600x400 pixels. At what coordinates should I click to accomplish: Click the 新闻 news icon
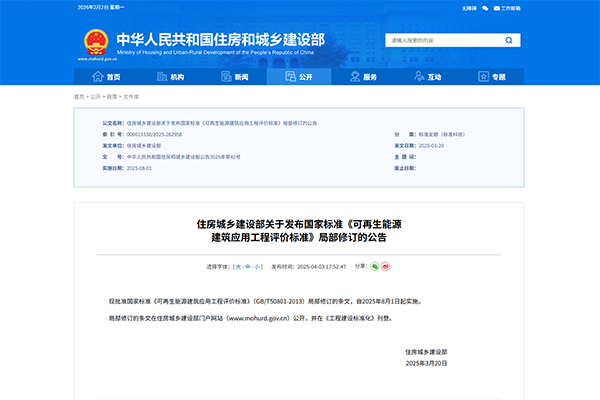(227, 77)
